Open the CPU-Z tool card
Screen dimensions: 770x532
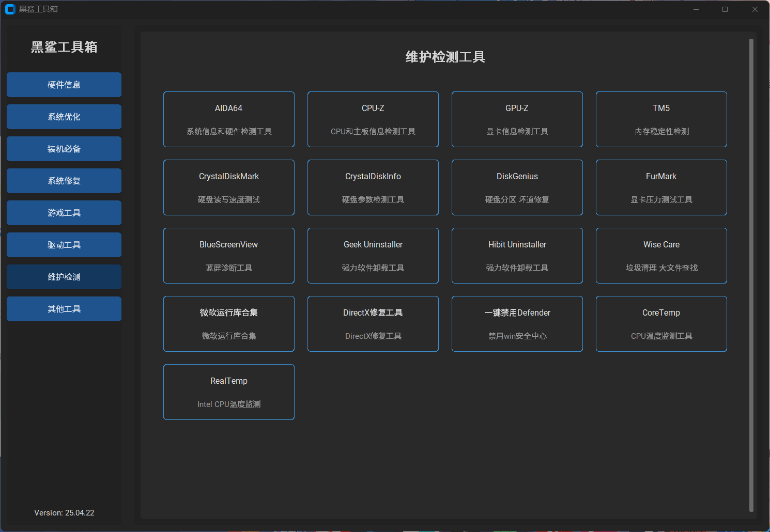(373, 119)
